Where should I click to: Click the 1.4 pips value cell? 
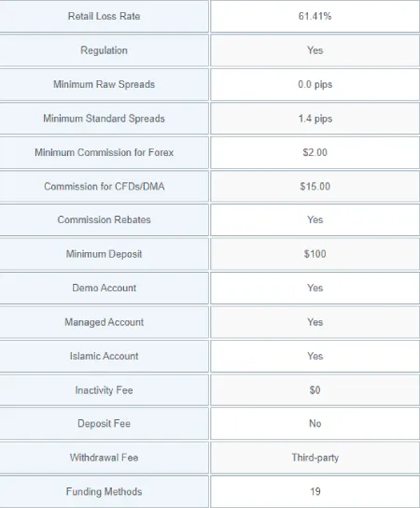pos(315,119)
